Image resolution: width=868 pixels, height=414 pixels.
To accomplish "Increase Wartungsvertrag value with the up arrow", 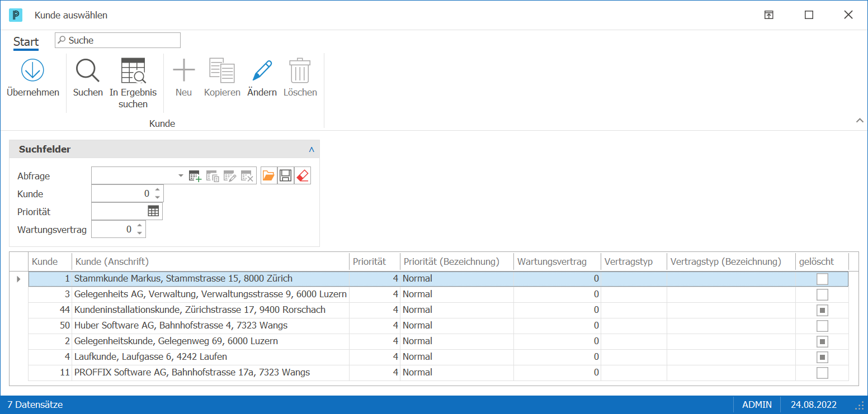I will [x=139, y=226].
